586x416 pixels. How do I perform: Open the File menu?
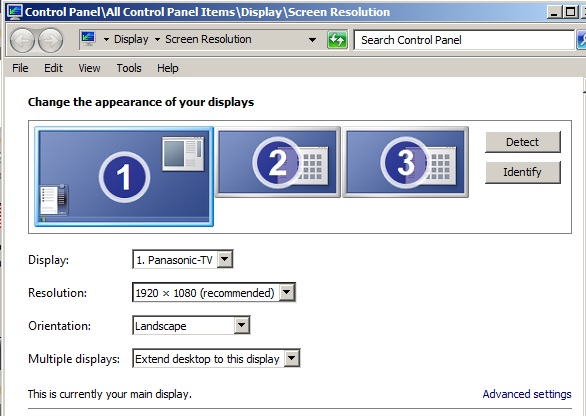[20, 68]
